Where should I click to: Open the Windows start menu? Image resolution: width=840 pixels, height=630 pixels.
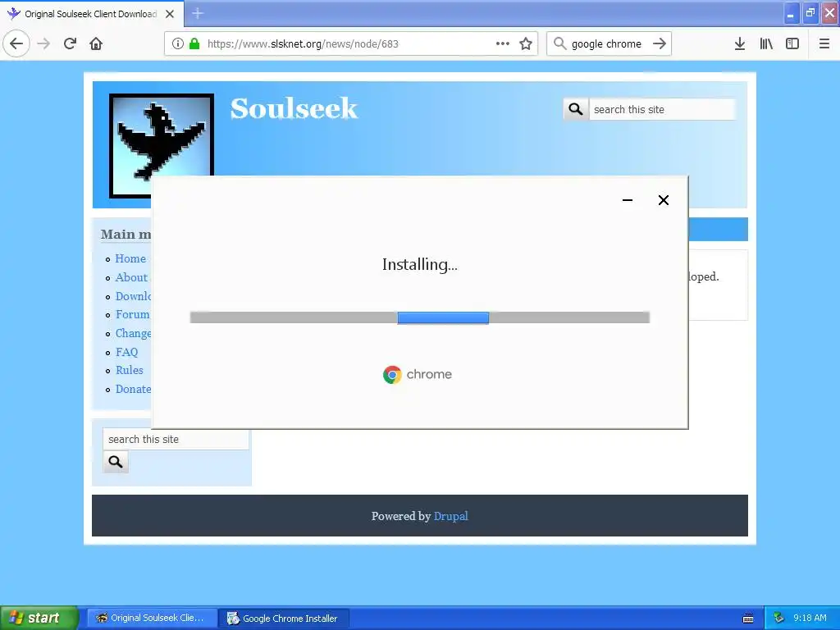(39, 618)
